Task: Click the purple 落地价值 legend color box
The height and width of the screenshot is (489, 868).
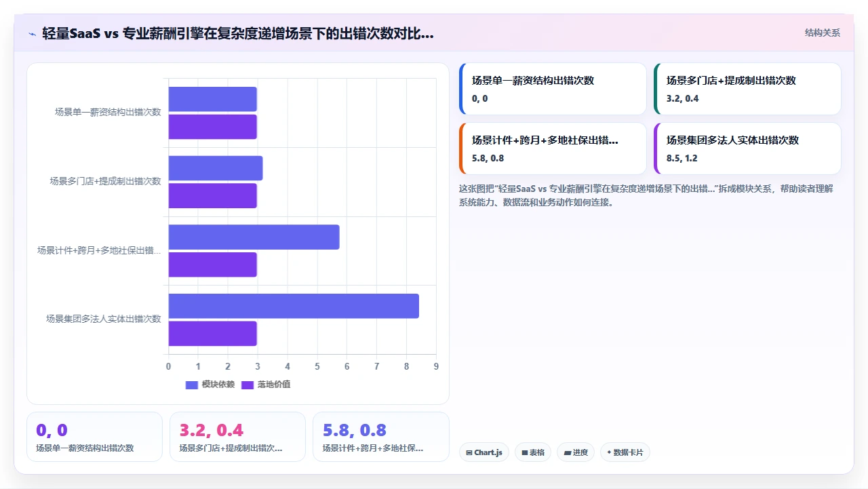Action: coord(248,385)
